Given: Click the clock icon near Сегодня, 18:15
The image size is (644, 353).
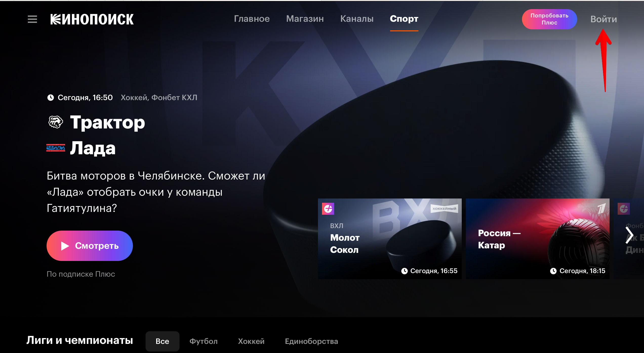Looking at the screenshot, I should click(x=553, y=271).
